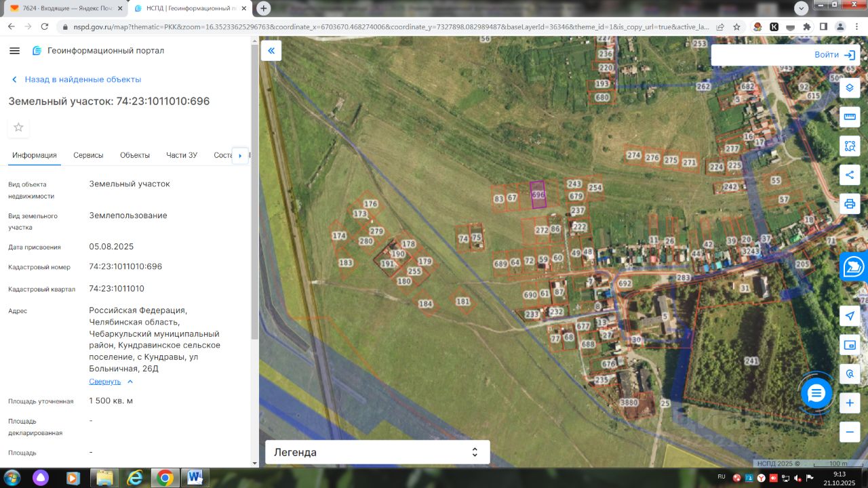Open the map target search tool button
868x488 pixels.
pyautogui.click(x=850, y=374)
